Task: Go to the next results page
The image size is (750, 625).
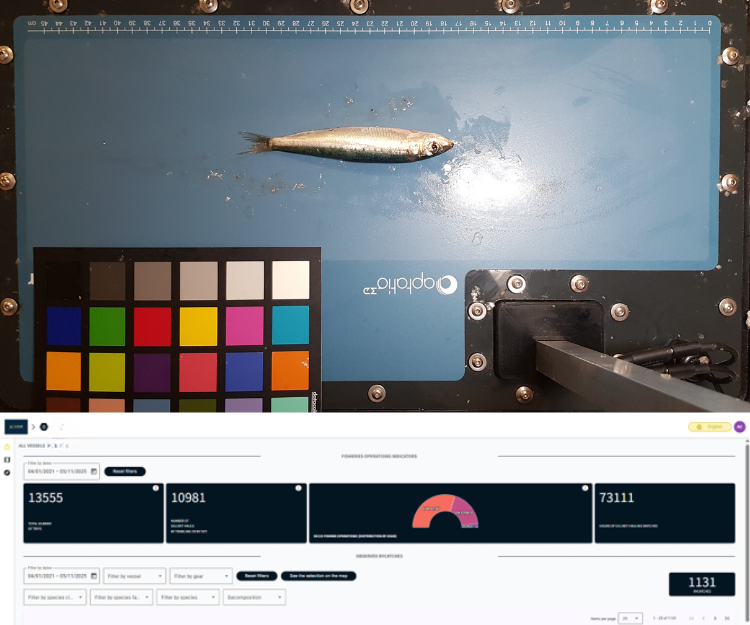Action: coord(715,619)
